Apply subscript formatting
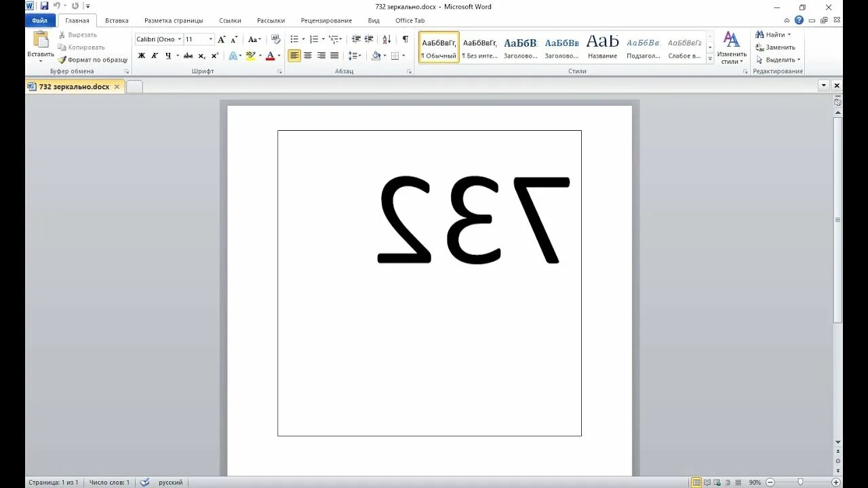The height and width of the screenshot is (488, 868). pyautogui.click(x=201, y=56)
